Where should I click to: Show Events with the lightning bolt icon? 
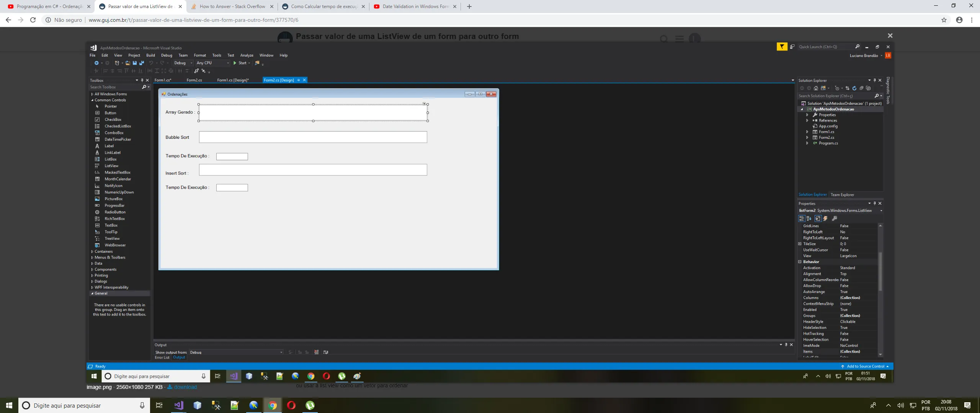(825, 218)
